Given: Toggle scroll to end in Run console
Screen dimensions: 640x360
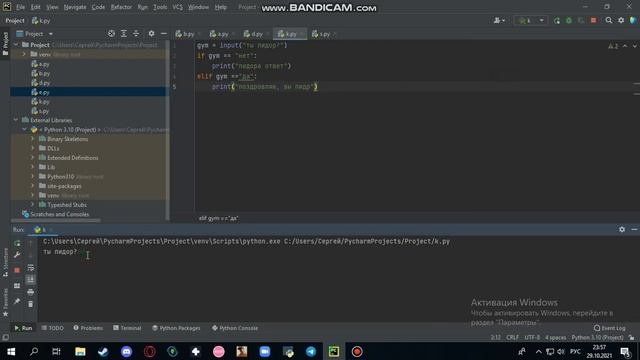Looking at the screenshot, I should pyautogui.click(x=31, y=280).
